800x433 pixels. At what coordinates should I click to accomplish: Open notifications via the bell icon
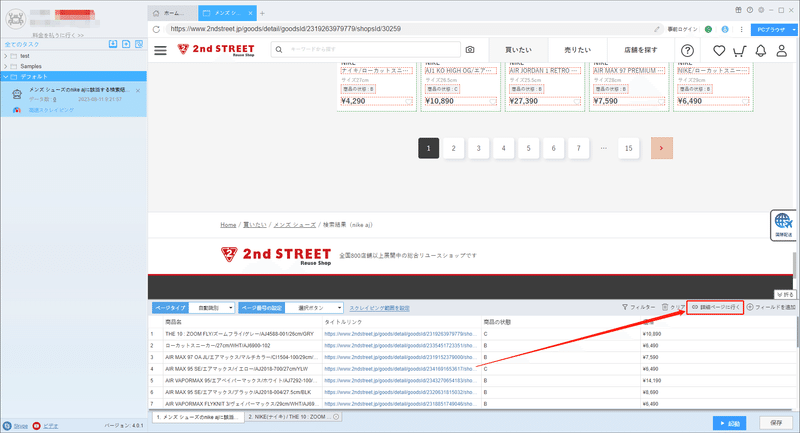coord(761,50)
